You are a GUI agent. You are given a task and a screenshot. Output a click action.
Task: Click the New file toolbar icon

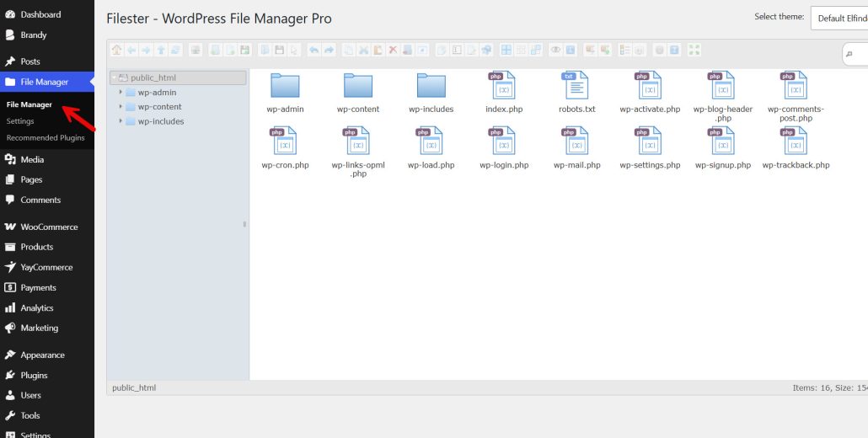[x=230, y=50]
